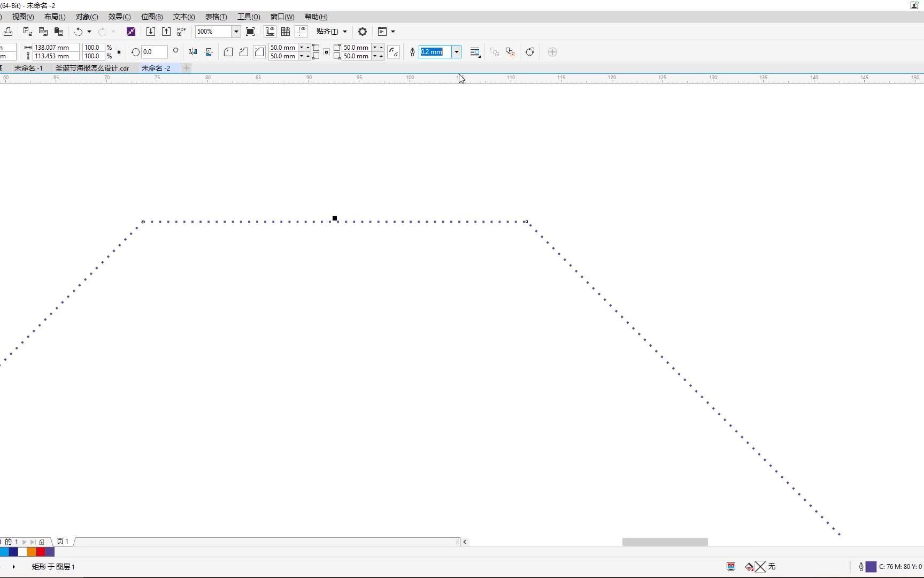Open the 对象(C) menu
Viewport: 924px width, 578px height.
coord(87,17)
